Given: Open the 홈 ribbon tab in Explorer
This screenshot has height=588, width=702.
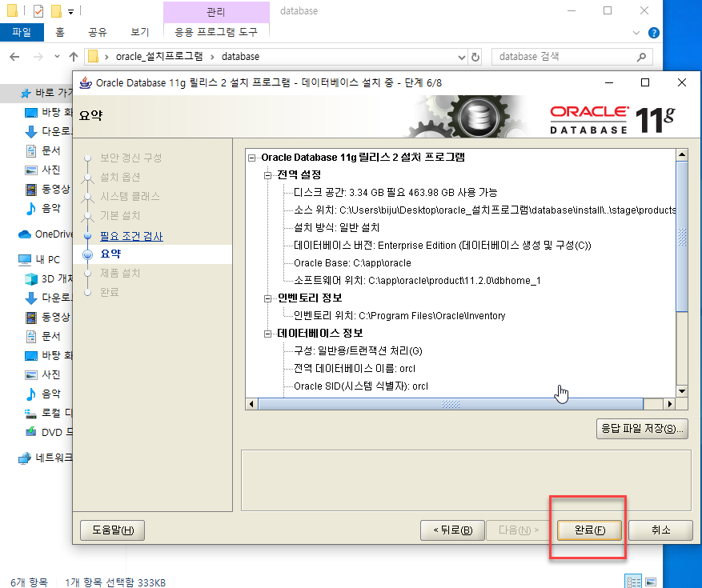Looking at the screenshot, I should [x=59, y=32].
